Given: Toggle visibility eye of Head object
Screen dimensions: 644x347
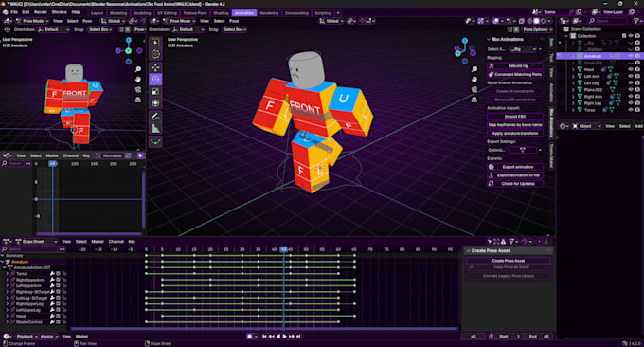Looking at the screenshot, I should [631, 69].
